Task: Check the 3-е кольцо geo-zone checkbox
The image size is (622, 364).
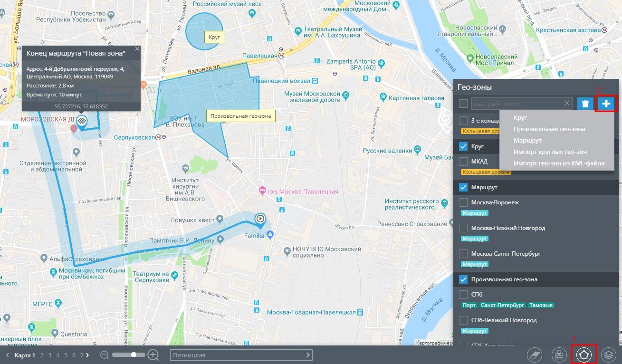Action: pyautogui.click(x=463, y=121)
